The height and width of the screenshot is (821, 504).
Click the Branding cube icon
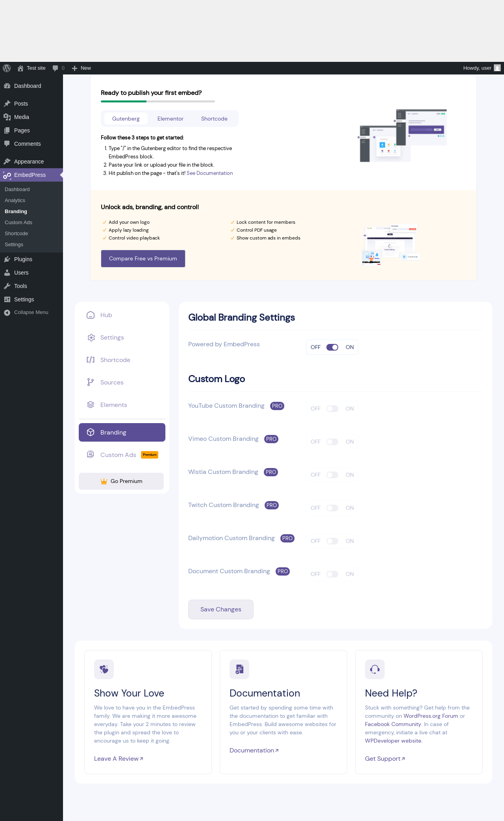coord(91,432)
